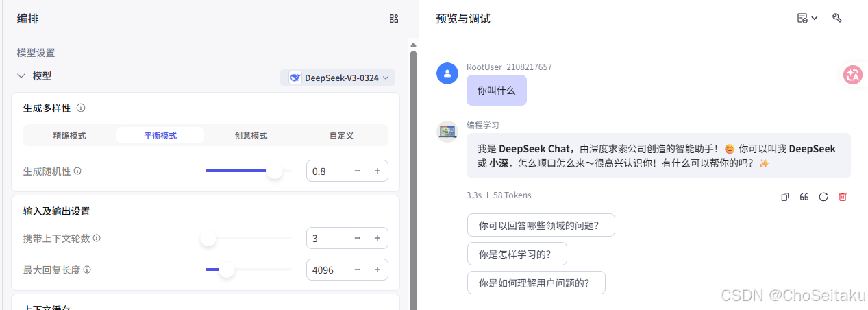Image resolution: width=868 pixels, height=310 pixels.
Task: Increase 生成随机性 with plus button
Action: pos(377,171)
